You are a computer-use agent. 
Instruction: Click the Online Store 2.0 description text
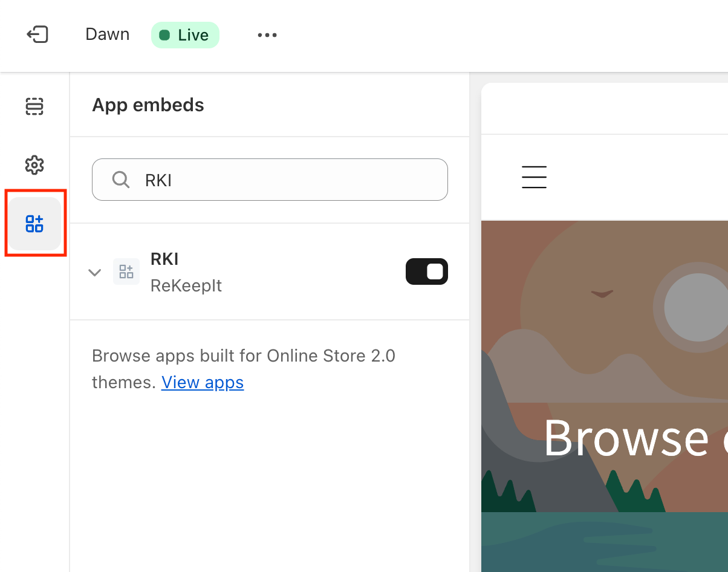(x=243, y=356)
